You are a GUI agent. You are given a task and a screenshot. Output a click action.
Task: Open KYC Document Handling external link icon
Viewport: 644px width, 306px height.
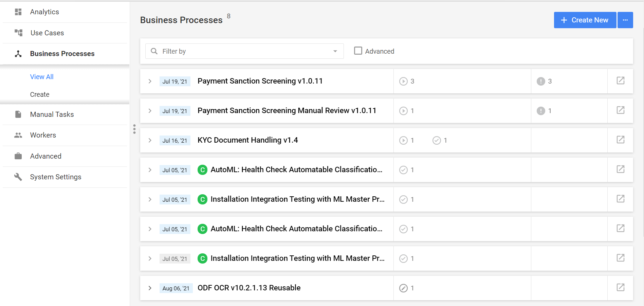(x=621, y=140)
